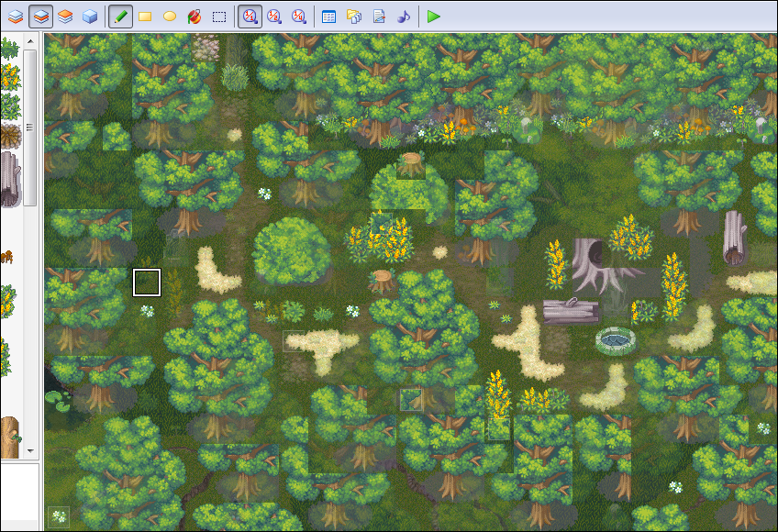Set map zoom to 1/2 scale

click(x=274, y=17)
